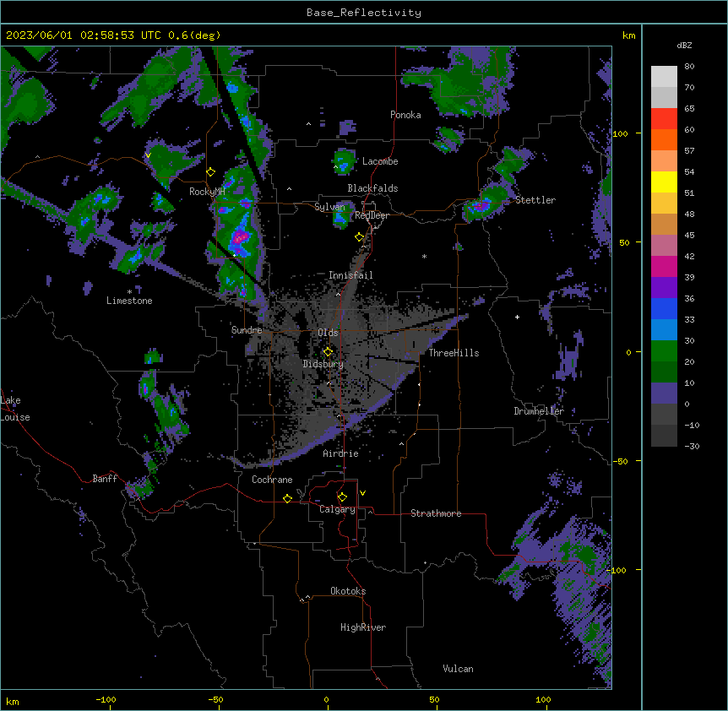This screenshot has width=728, height=711.
Task: Click the Sundre label
Action: point(247,330)
